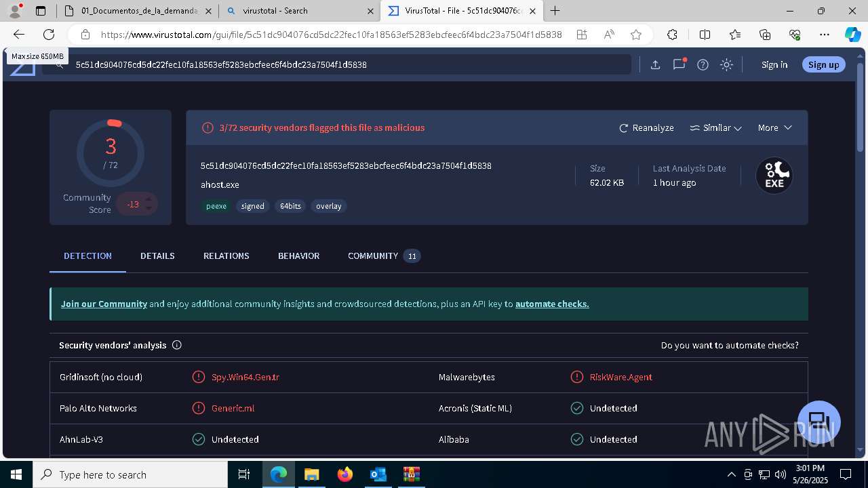Click the Sign in link

pyautogui.click(x=774, y=64)
